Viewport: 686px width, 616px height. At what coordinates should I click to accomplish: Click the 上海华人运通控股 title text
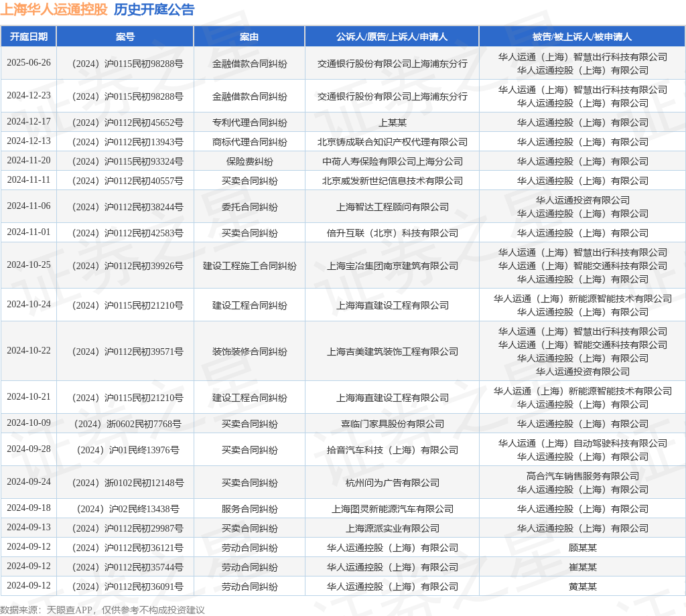[54, 9]
